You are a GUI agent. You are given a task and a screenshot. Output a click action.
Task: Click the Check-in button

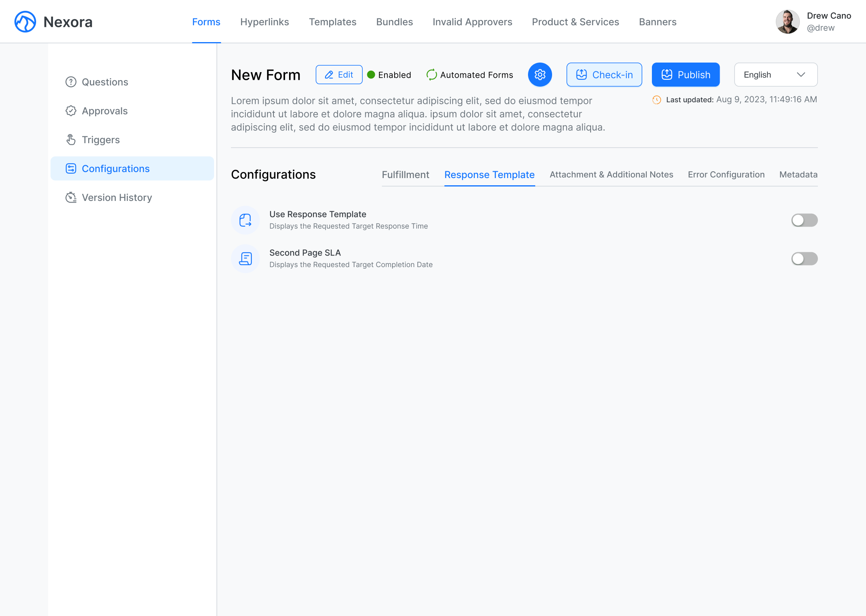coord(604,75)
